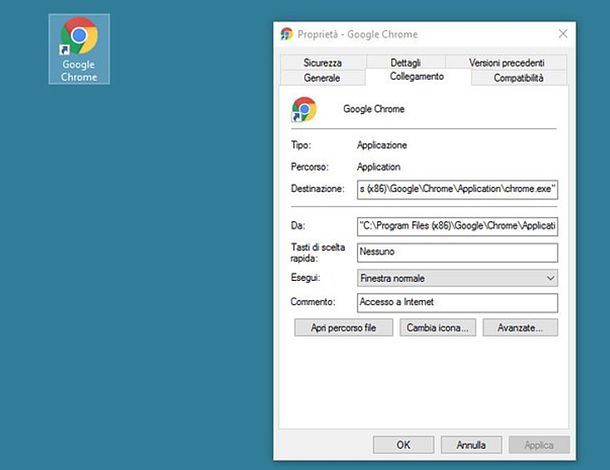The width and height of the screenshot is (610, 470).
Task: Click the Chrome icon in the dialog title bar
Action: coord(287,34)
